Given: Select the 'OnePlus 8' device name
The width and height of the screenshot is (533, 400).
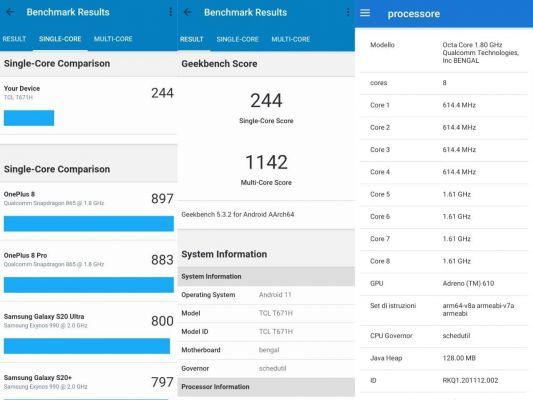Looking at the screenshot, I should click(x=19, y=194).
